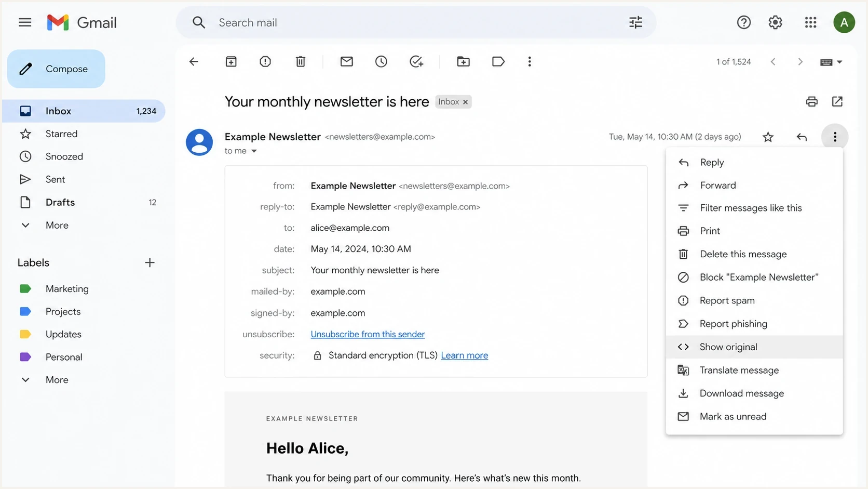Add to Tasks icon

[x=416, y=61]
